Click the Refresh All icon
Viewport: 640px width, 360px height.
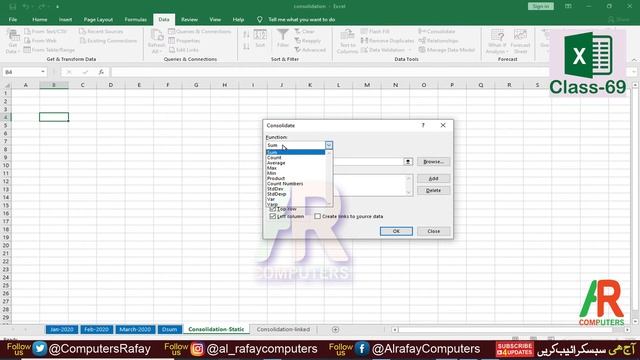coord(156,41)
